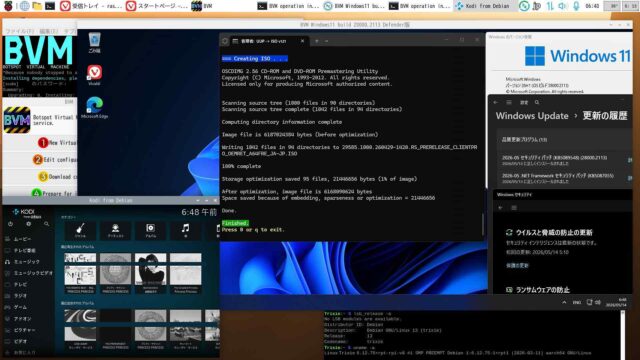640x360 pixels.
Task: Open Kodi settings gear icon
Action: tap(29, 224)
